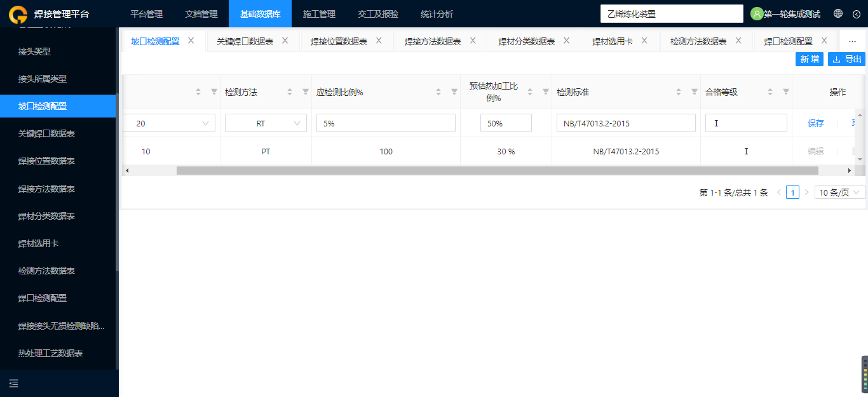Viewport: 868px width, 397px height.
Task: Select 关键焊口数据表 in sidebar
Action: click(58, 133)
